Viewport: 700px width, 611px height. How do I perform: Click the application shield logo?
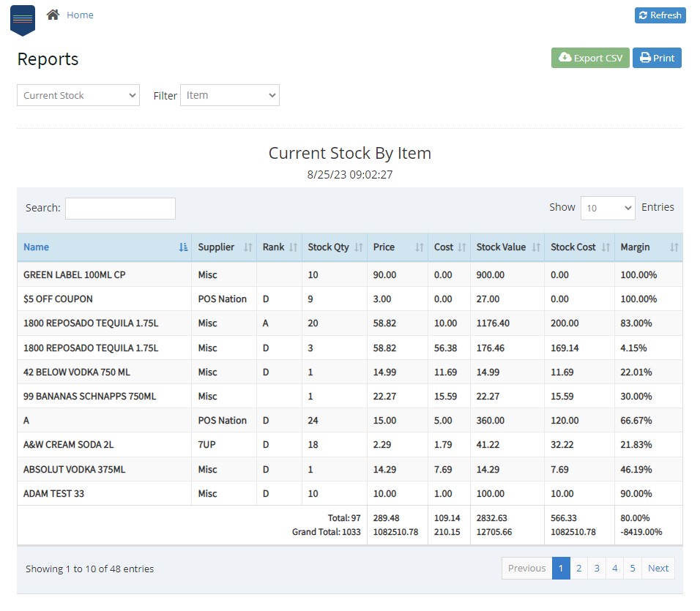[x=22, y=20]
